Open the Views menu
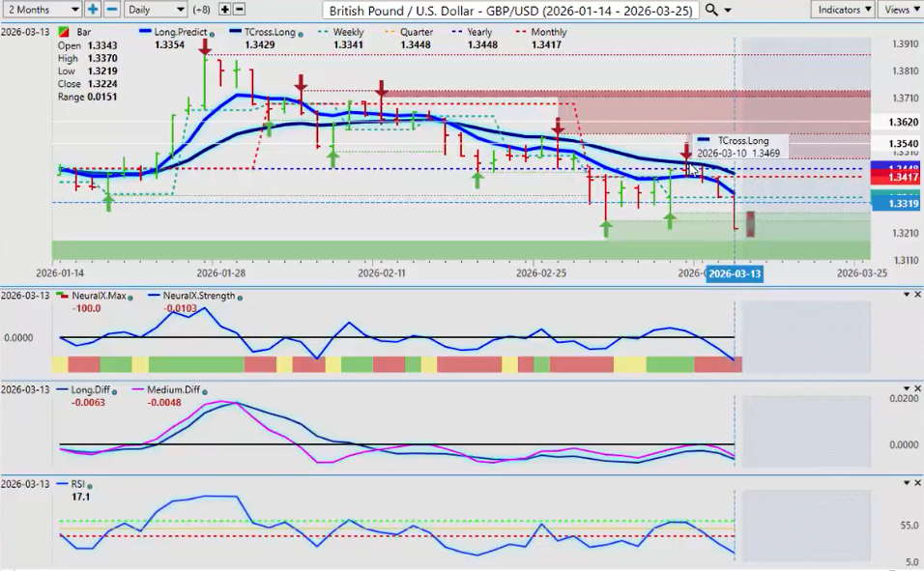This screenshot has width=924, height=571. (901, 9)
